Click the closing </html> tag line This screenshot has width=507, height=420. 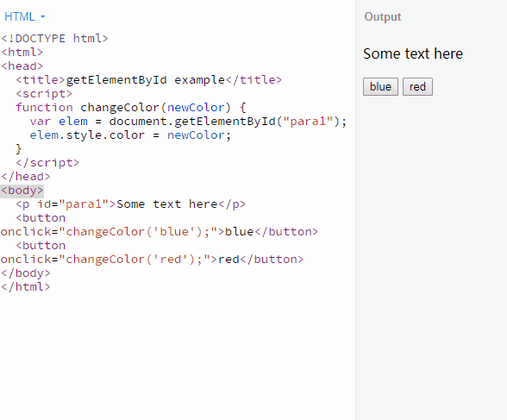click(x=26, y=287)
